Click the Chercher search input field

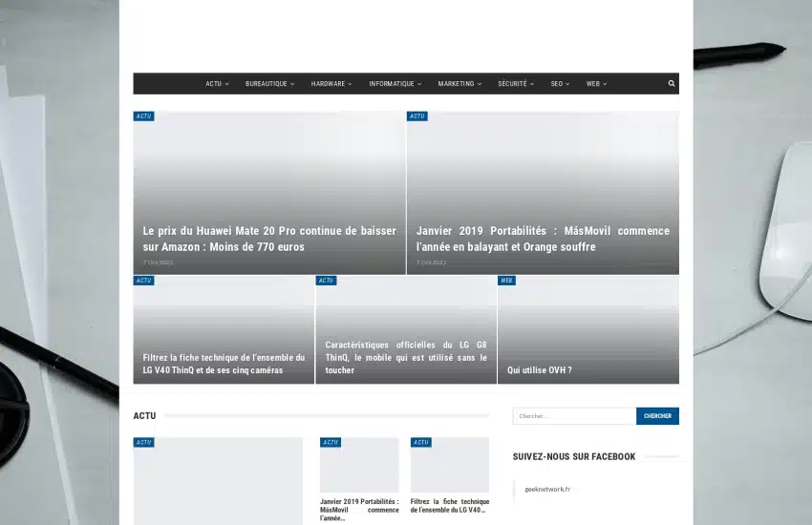[x=574, y=416]
